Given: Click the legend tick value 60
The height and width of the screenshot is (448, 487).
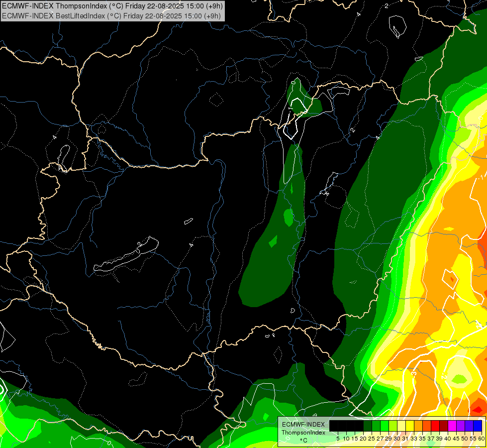Looking at the screenshot, I should tap(482, 439).
